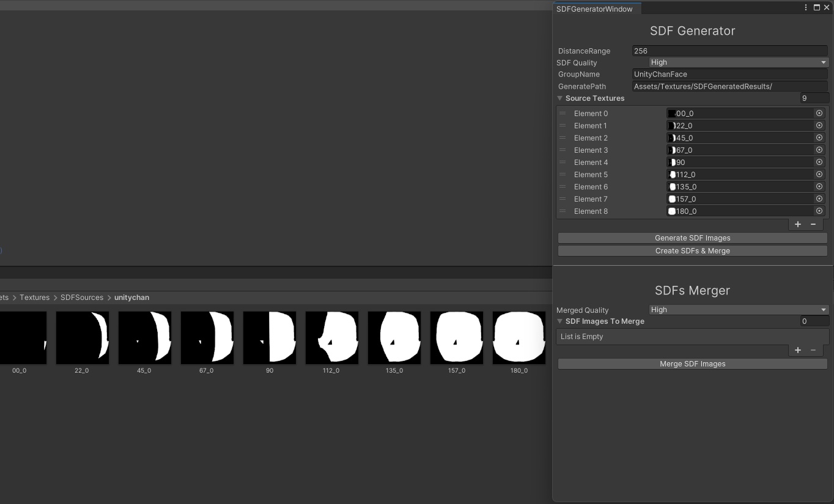This screenshot has width=834, height=504.
Task: Add entry to SDF Images To Merge
Action: (x=797, y=350)
